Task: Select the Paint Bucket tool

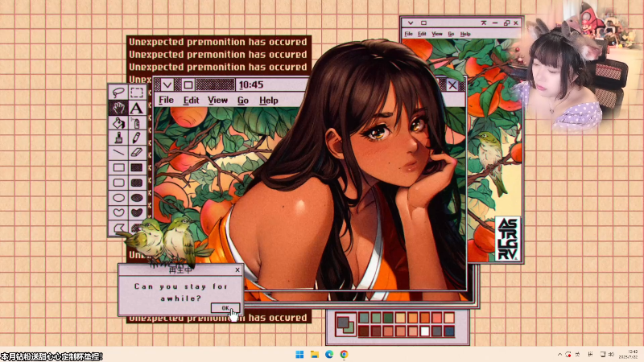Action: (118, 123)
